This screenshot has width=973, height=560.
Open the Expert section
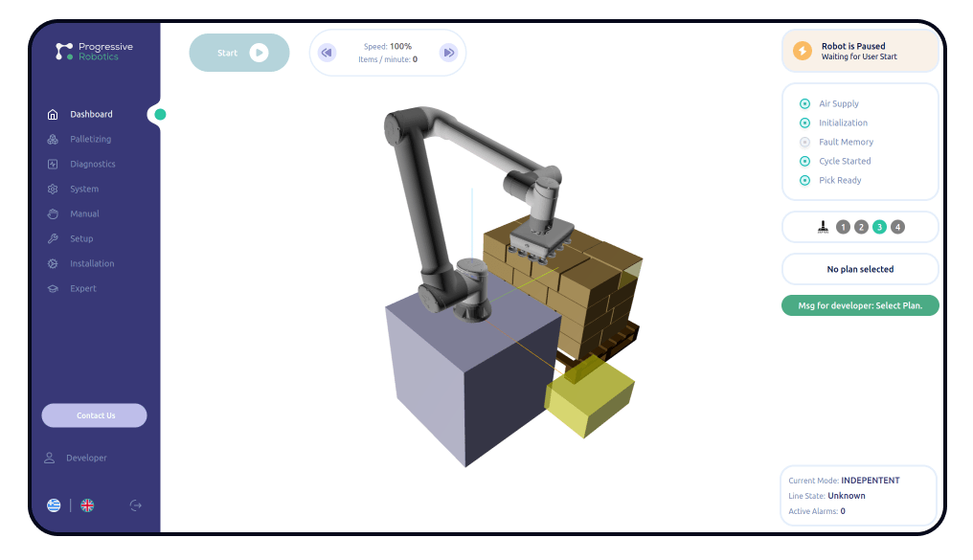[x=82, y=289]
